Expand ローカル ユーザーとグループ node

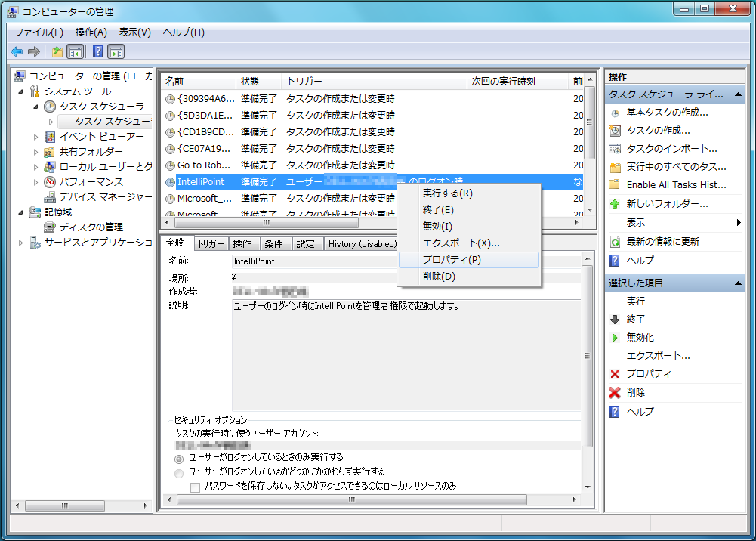point(35,167)
